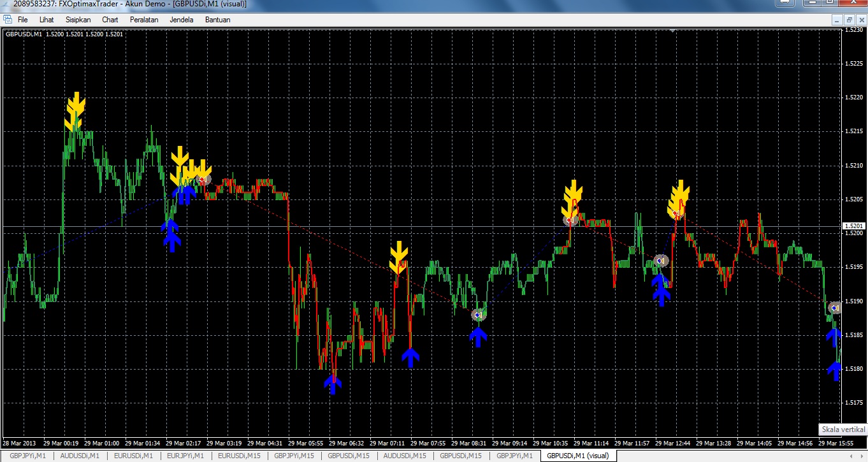Click the 1.5190 price scale label
The height and width of the screenshot is (462, 868).
coord(855,301)
